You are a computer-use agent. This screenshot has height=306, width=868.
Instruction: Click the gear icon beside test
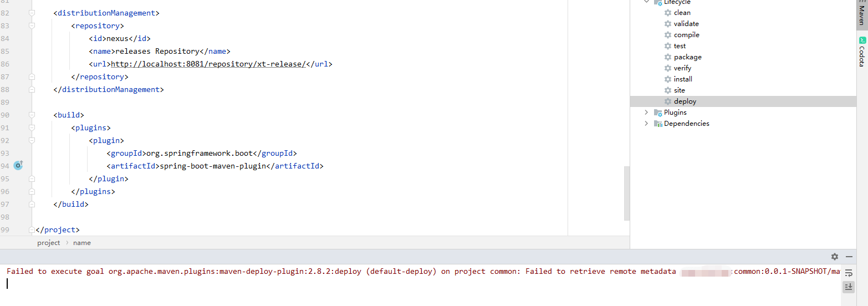click(668, 46)
